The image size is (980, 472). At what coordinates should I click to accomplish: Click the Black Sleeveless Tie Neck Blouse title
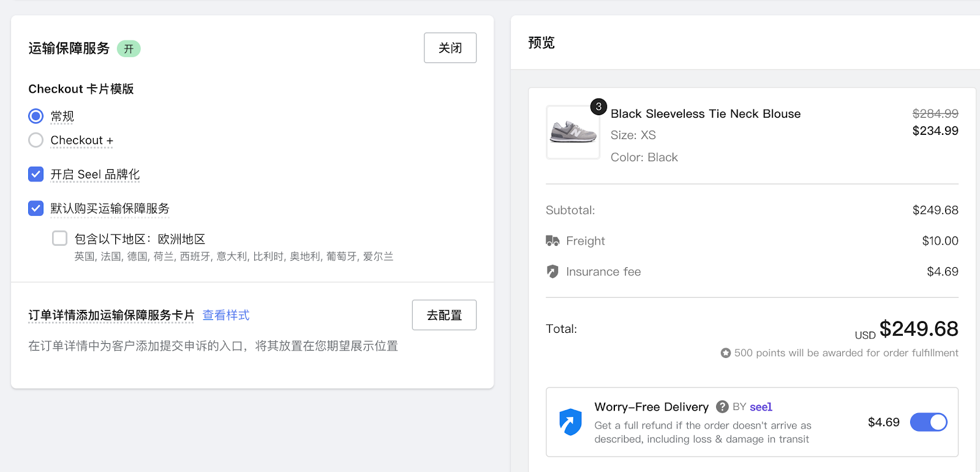point(706,114)
